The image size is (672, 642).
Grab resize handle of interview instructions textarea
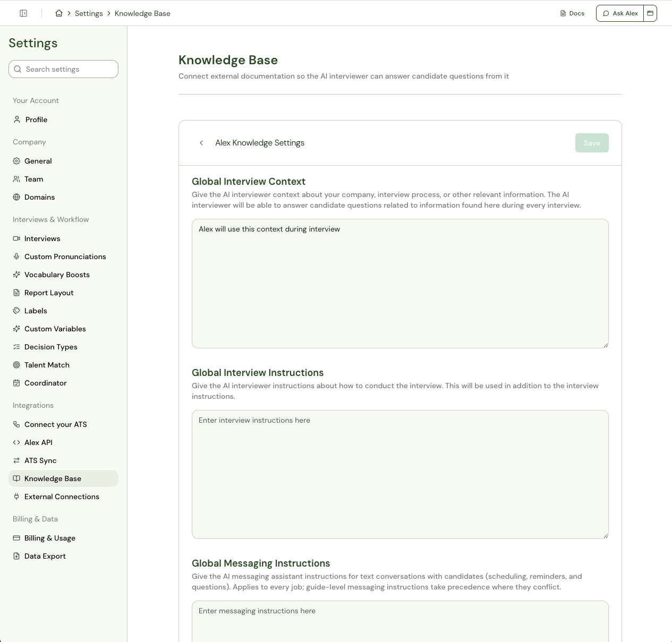[x=606, y=536]
